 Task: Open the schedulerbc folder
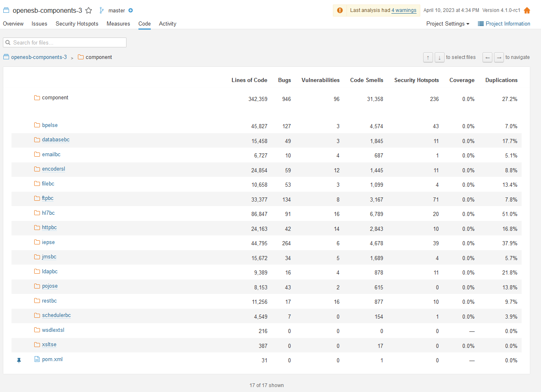56,315
